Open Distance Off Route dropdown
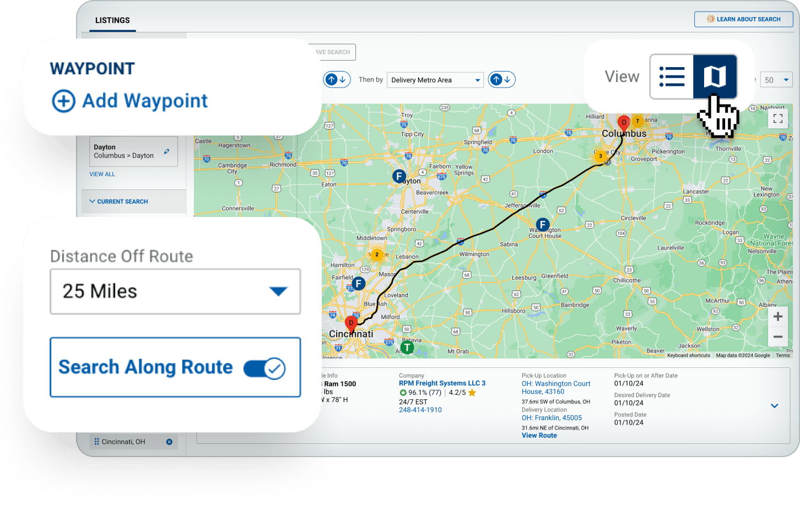 tap(175, 291)
